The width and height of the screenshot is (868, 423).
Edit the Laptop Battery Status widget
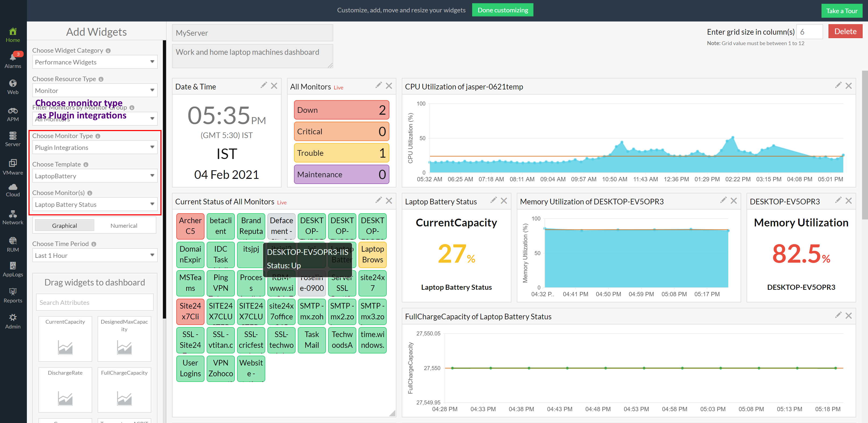click(x=493, y=200)
